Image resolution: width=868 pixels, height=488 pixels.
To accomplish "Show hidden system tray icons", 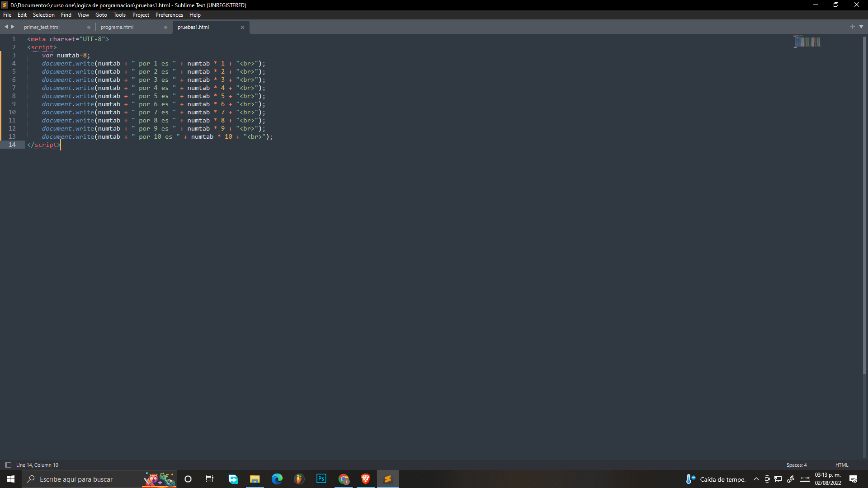I will pos(756,479).
